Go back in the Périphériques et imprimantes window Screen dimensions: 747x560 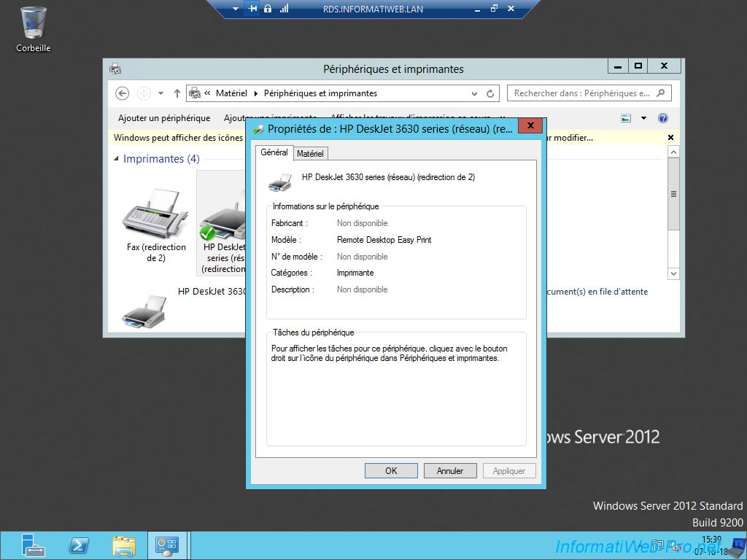point(122,93)
